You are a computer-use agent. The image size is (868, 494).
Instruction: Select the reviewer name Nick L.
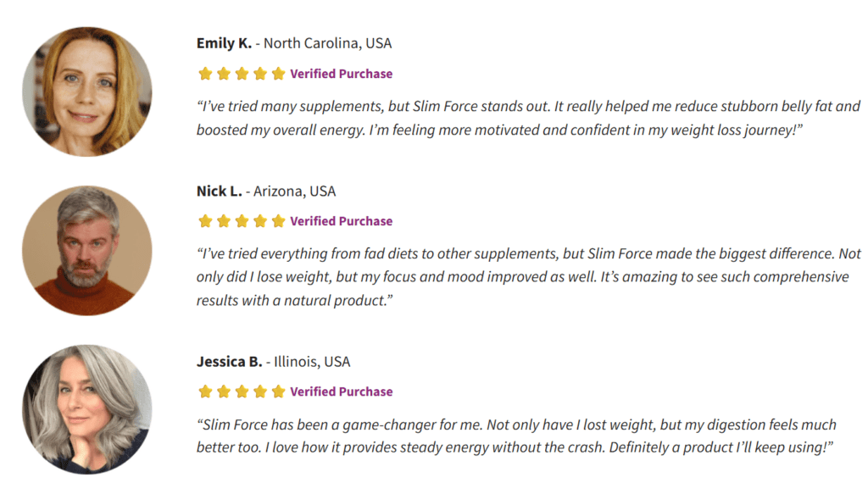click(x=220, y=191)
